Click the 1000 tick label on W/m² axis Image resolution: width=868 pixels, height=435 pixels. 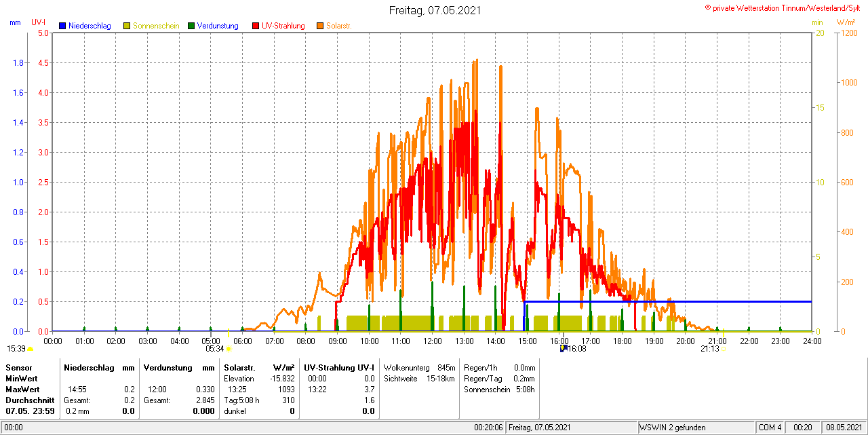pyautogui.click(x=849, y=82)
